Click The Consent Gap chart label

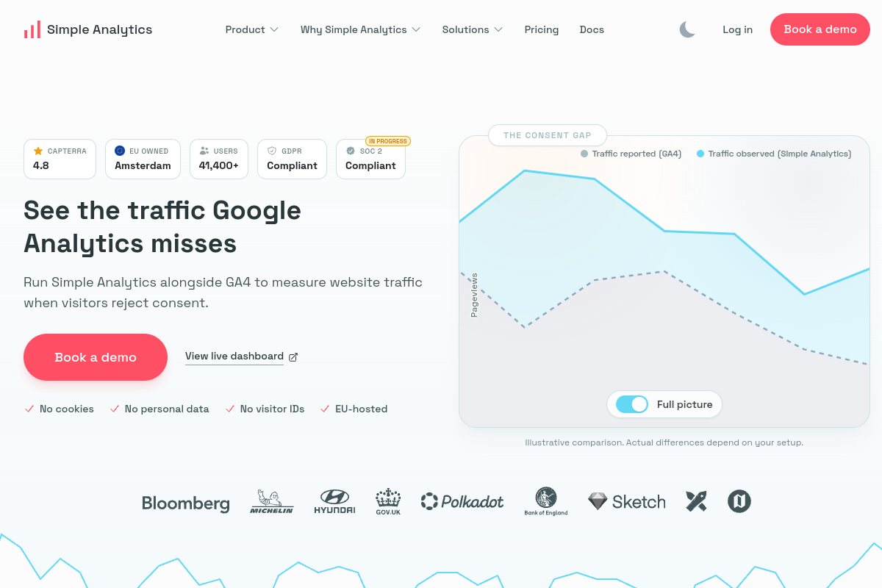[x=548, y=135]
